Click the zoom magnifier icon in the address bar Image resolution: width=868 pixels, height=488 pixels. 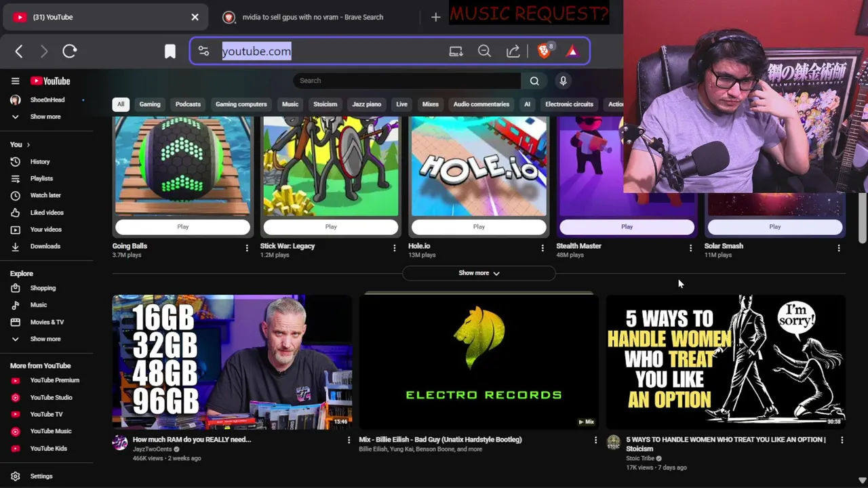(484, 51)
